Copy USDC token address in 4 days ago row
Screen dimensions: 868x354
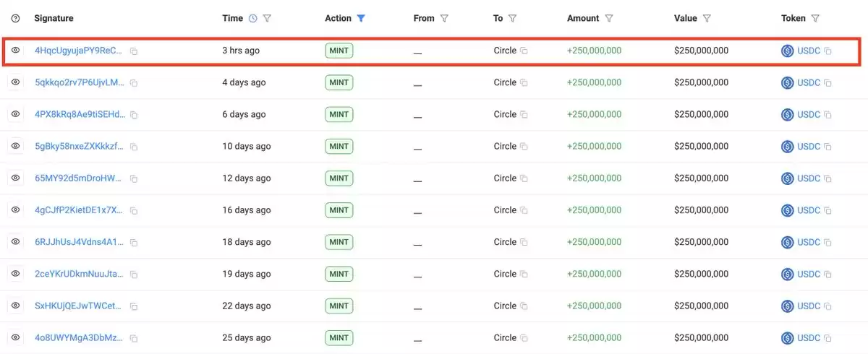(827, 83)
